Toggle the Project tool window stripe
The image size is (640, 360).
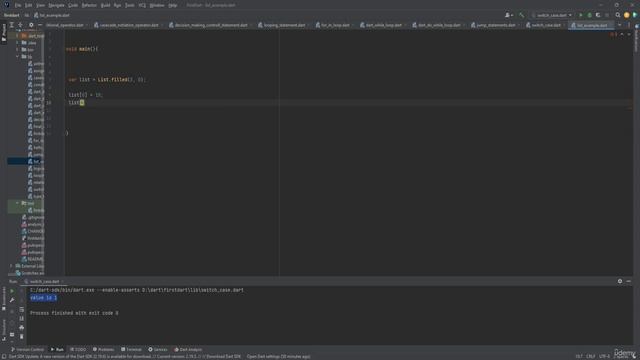(4, 33)
